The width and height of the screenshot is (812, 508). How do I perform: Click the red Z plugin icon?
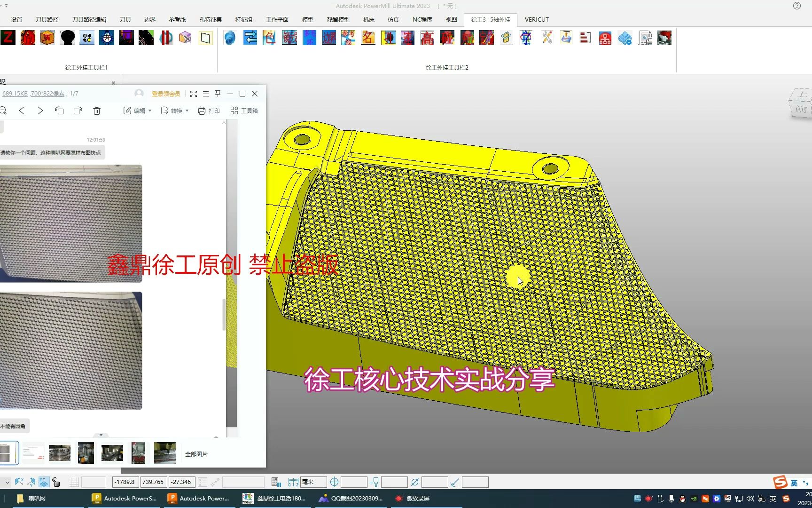pyautogui.click(x=8, y=38)
